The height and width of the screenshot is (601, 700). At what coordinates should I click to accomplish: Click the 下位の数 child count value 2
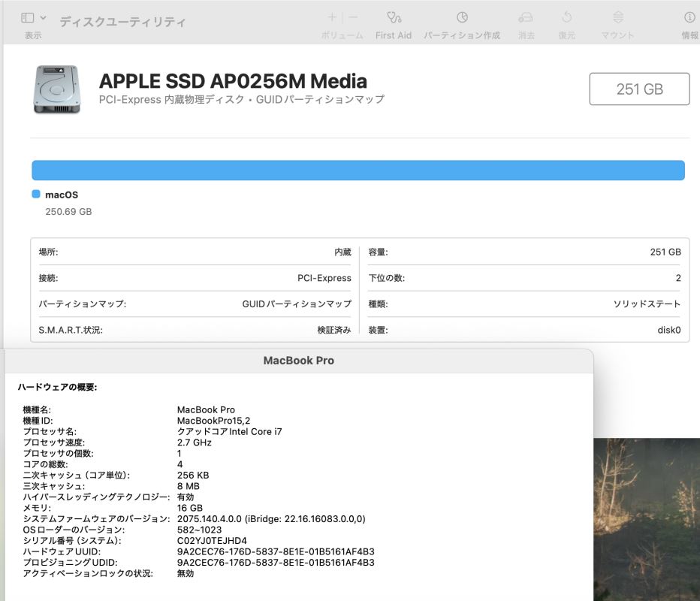pyautogui.click(x=678, y=278)
